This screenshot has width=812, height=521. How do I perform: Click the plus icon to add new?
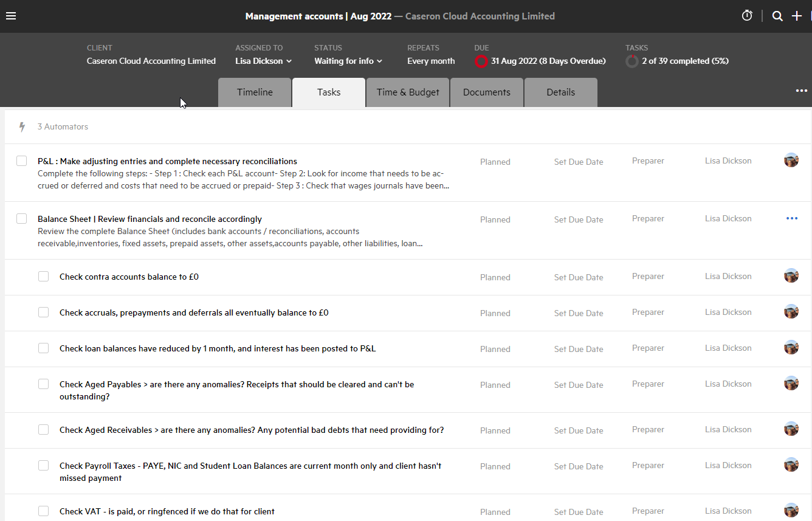click(797, 16)
